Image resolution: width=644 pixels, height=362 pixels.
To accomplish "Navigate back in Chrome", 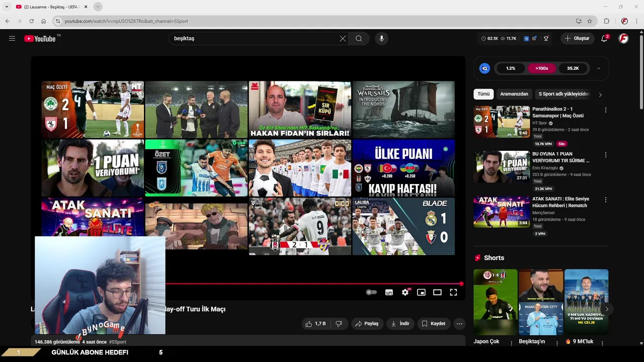I will tap(7, 21).
